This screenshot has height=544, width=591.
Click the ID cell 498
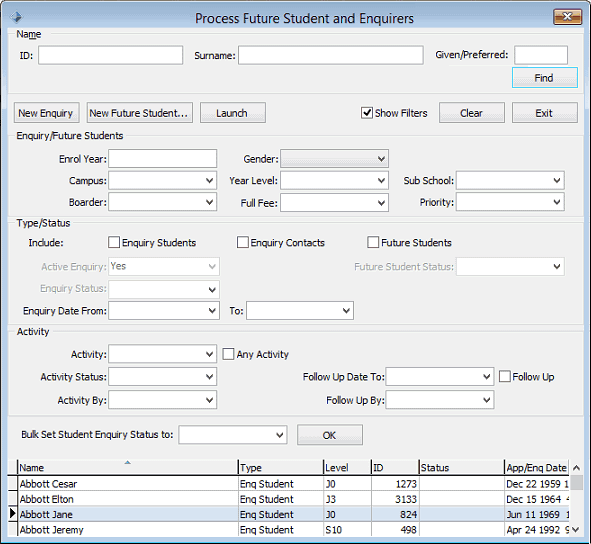pos(395,529)
